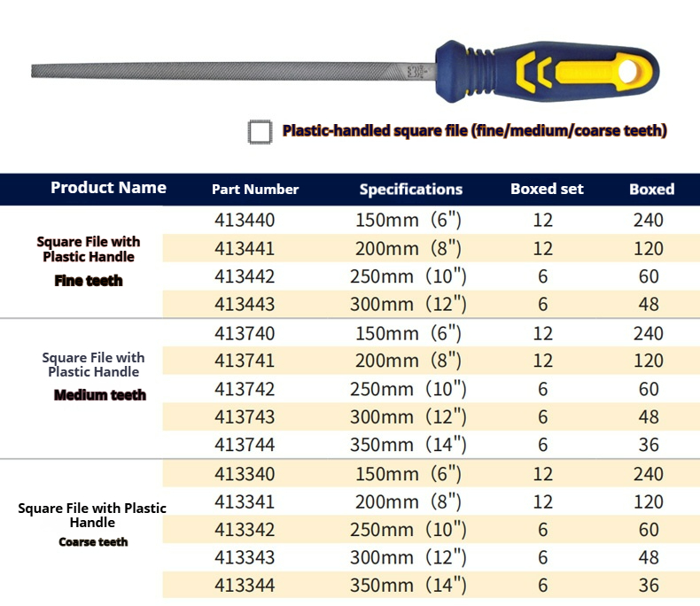Select the Medium teeth group label

coord(100,395)
